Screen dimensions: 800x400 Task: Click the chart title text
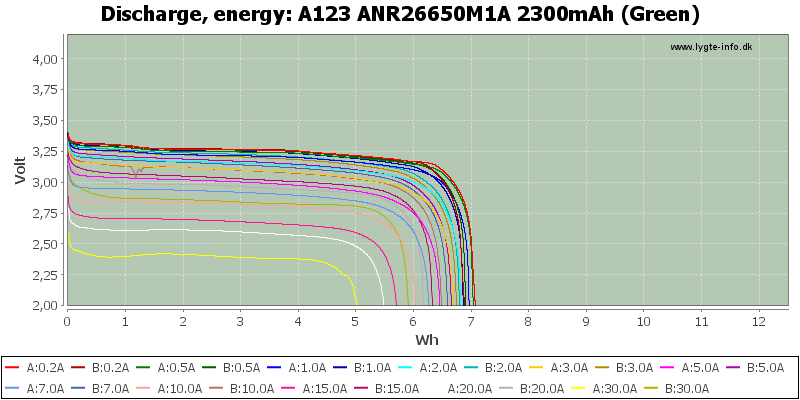click(400, 14)
